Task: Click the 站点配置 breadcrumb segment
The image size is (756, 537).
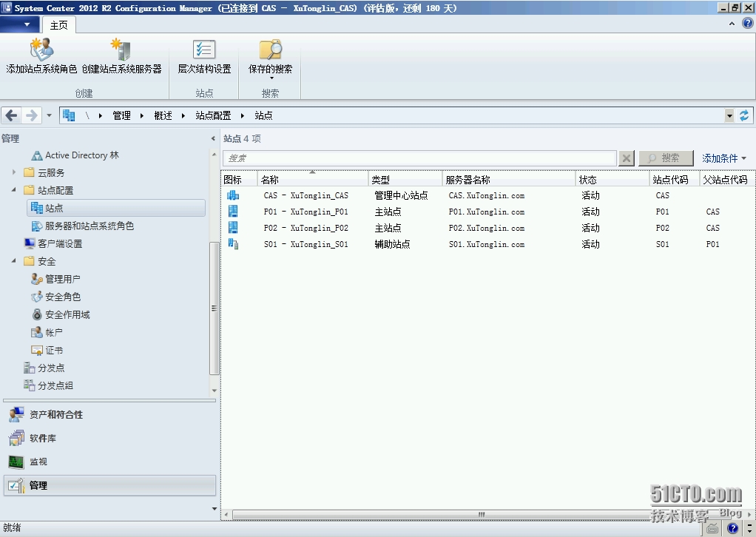Action: point(213,115)
